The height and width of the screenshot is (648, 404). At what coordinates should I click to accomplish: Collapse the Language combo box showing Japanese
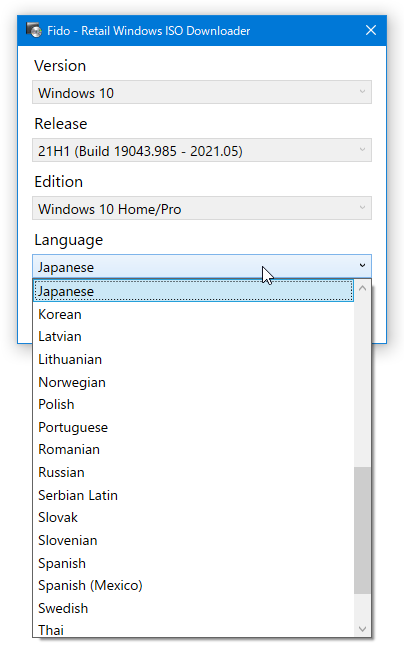(x=202, y=267)
